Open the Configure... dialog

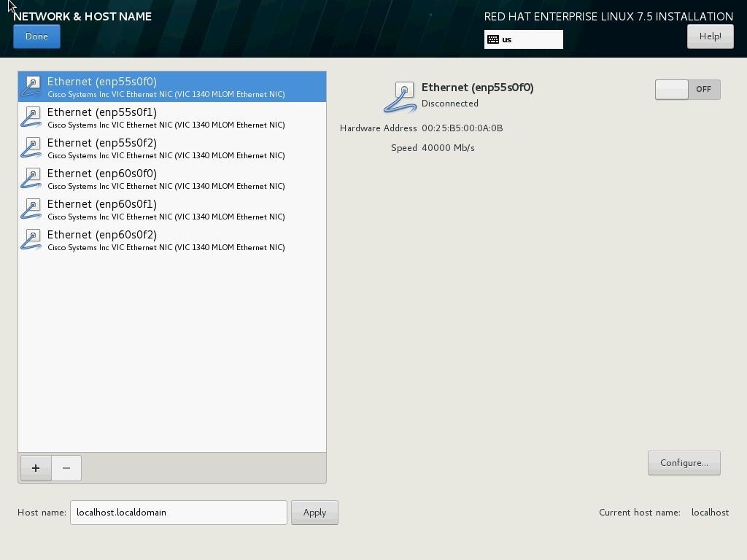click(684, 463)
